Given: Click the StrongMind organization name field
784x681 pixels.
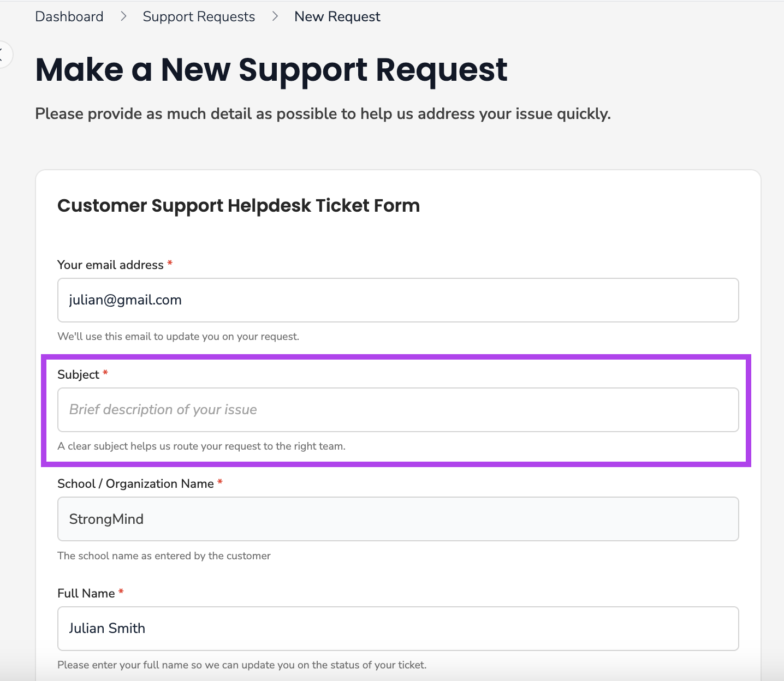Looking at the screenshot, I should [x=397, y=519].
